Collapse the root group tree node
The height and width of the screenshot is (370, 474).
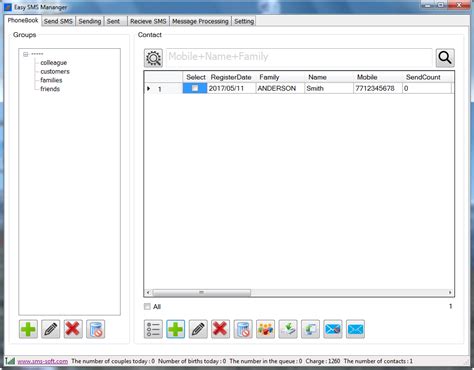tap(26, 54)
